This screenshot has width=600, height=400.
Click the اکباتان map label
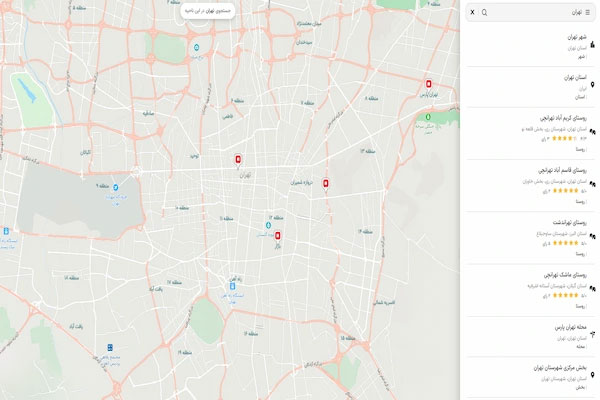(85, 152)
